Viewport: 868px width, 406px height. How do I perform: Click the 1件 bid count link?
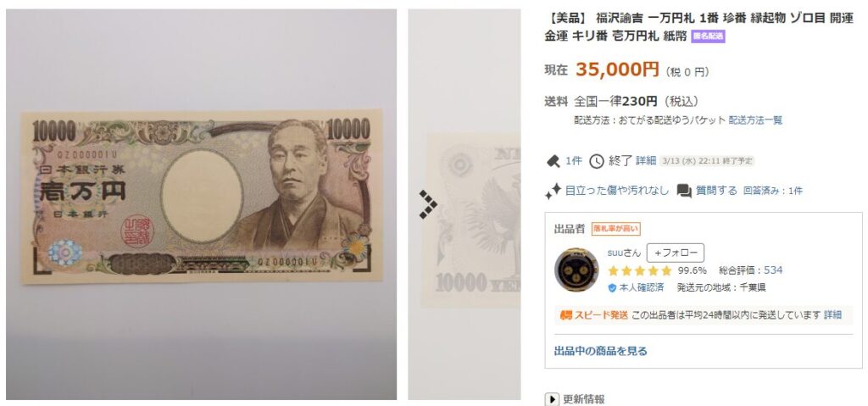tap(574, 161)
